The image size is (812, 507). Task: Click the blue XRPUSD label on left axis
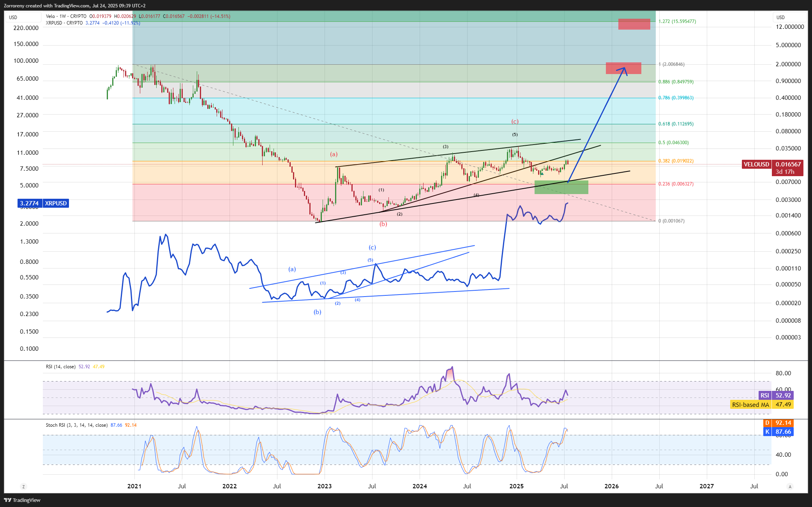point(56,203)
